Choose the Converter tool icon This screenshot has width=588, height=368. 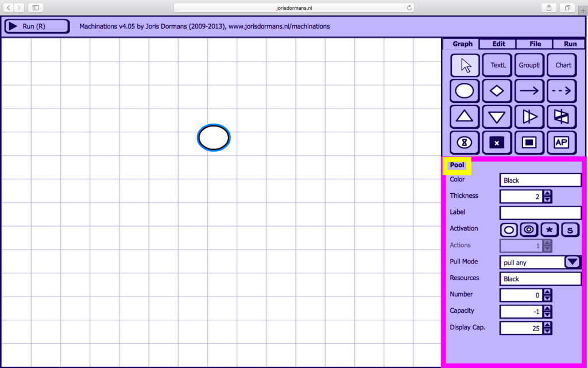[x=529, y=117]
